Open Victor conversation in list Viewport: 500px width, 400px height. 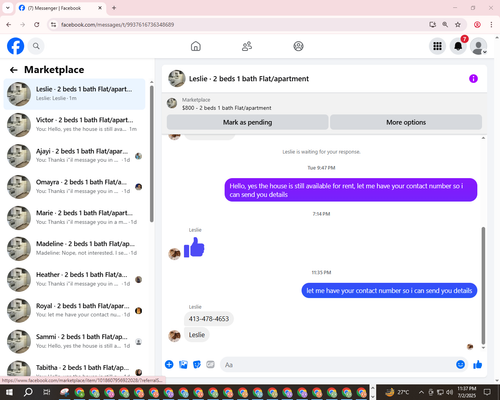tap(74, 125)
